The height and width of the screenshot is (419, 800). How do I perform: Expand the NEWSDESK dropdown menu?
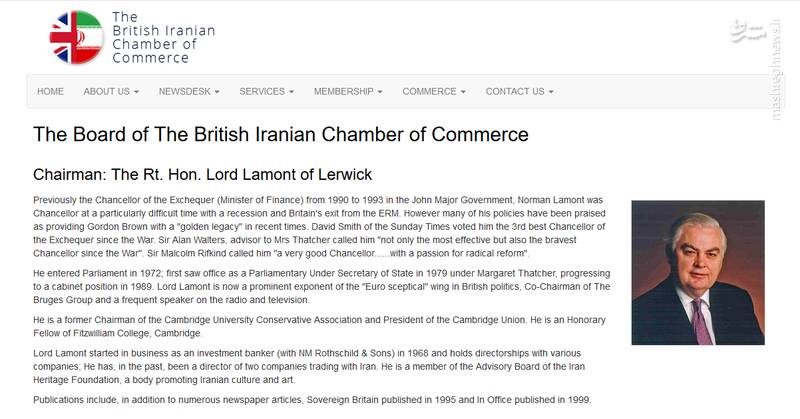(189, 91)
